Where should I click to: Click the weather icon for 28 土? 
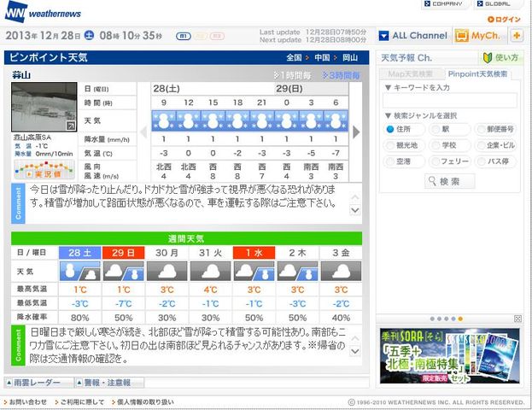[79, 271]
